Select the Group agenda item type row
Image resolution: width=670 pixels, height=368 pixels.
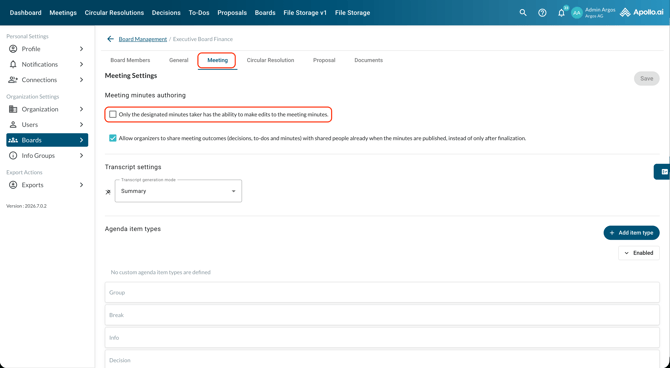pyautogui.click(x=382, y=292)
